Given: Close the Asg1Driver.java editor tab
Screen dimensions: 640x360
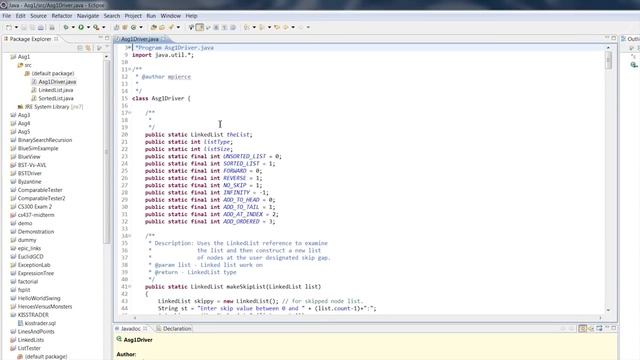Looking at the screenshot, I should 163,39.
